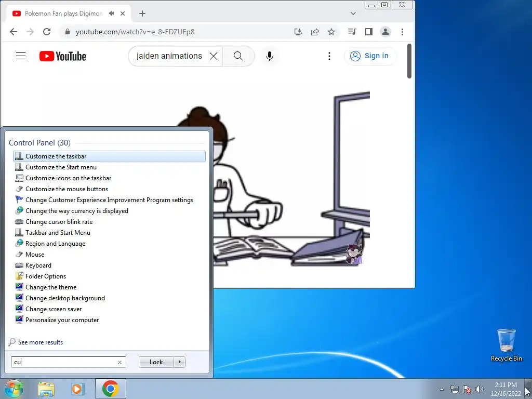The height and width of the screenshot is (399, 532).
Task: Click the Sign in button
Action: [369, 56]
